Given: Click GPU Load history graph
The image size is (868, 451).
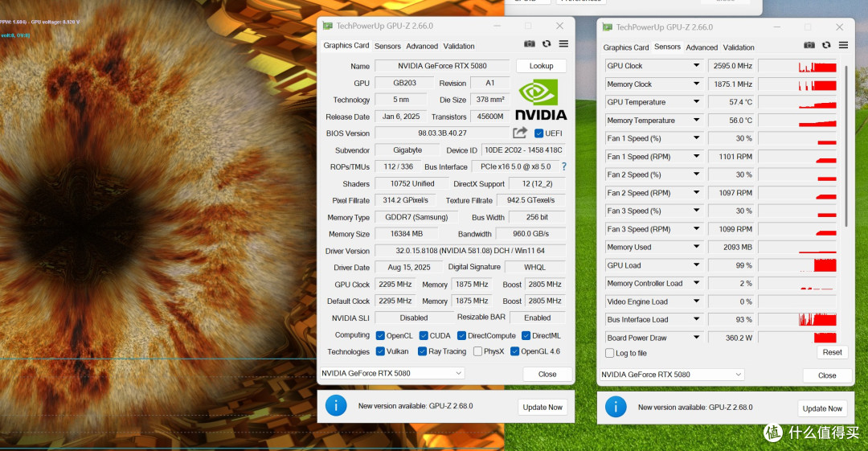Looking at the screenshot, I should coord(797,265).
